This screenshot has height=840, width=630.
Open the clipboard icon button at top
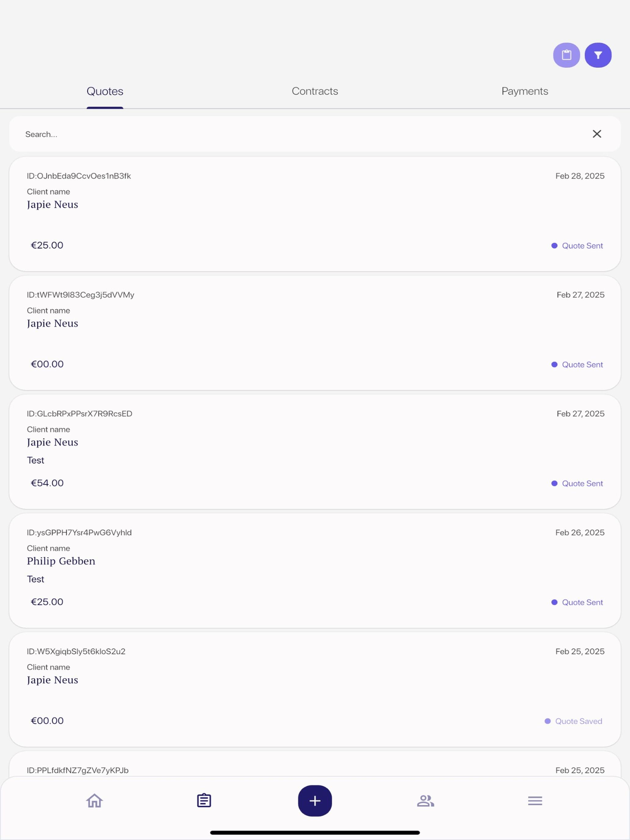tap(566, 55)
